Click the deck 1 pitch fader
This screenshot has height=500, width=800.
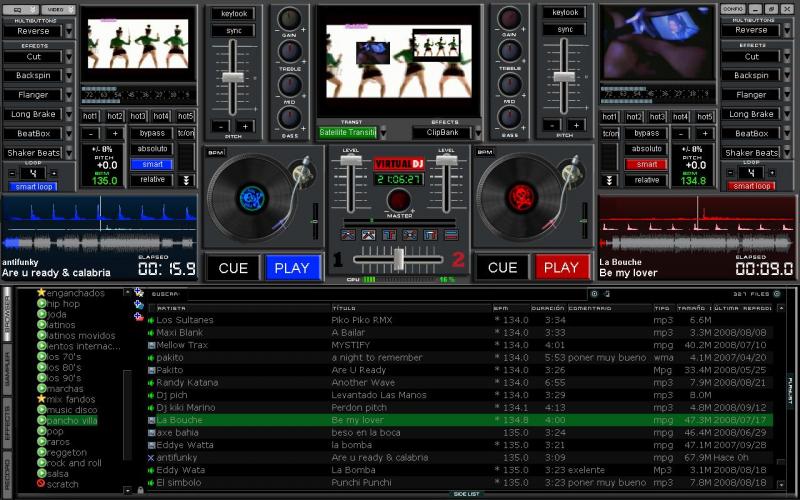233,78
